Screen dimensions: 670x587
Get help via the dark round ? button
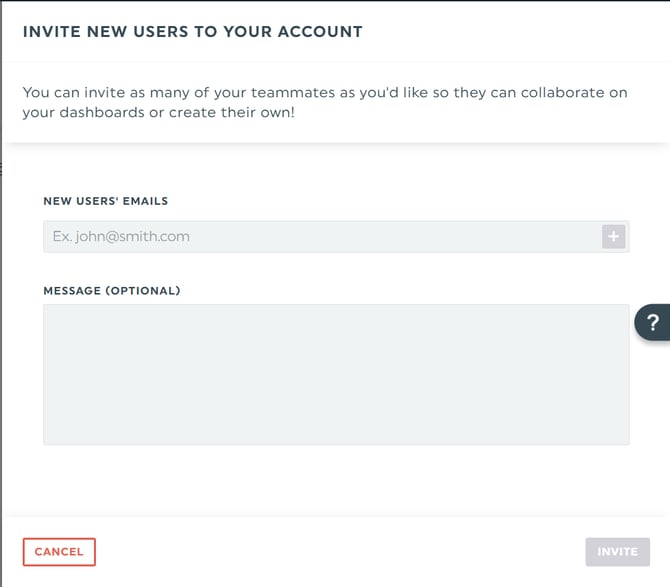(x=652, y=322)
